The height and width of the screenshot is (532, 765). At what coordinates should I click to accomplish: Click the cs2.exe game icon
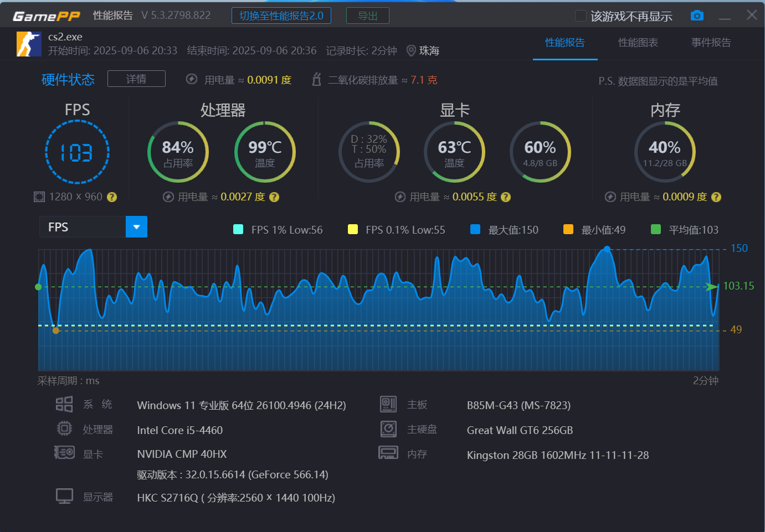coord(29,44)
